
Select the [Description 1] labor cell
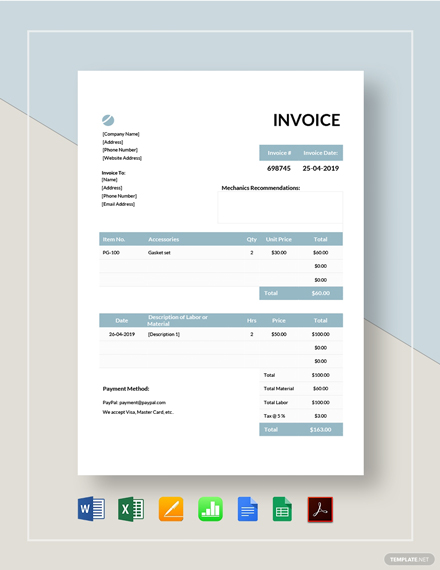(164, 334)
